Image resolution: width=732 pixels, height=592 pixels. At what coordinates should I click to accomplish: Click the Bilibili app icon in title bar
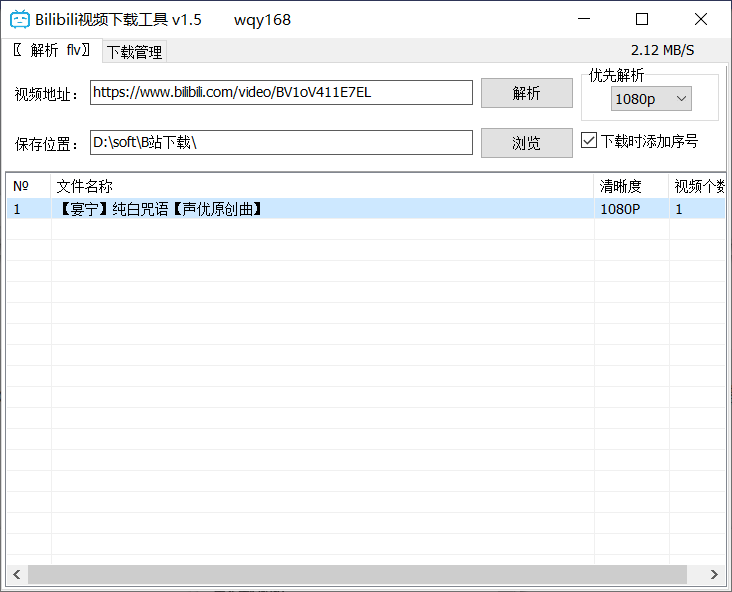point(20,19)
